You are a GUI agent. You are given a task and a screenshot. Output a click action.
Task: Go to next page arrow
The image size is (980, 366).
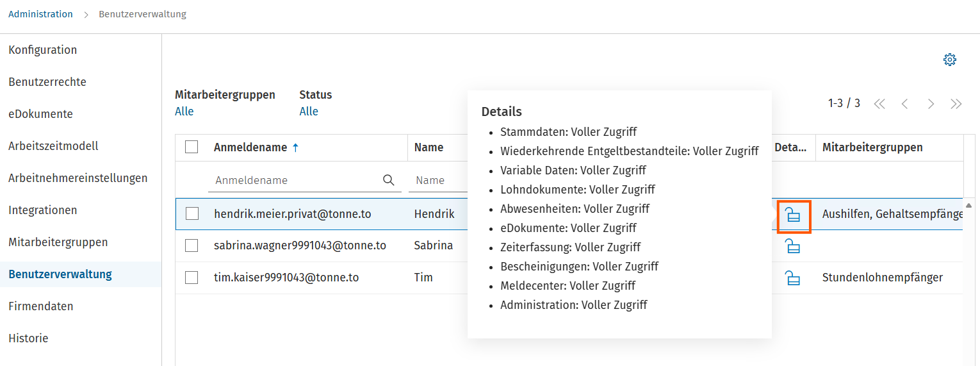click(x=931, y=104)
